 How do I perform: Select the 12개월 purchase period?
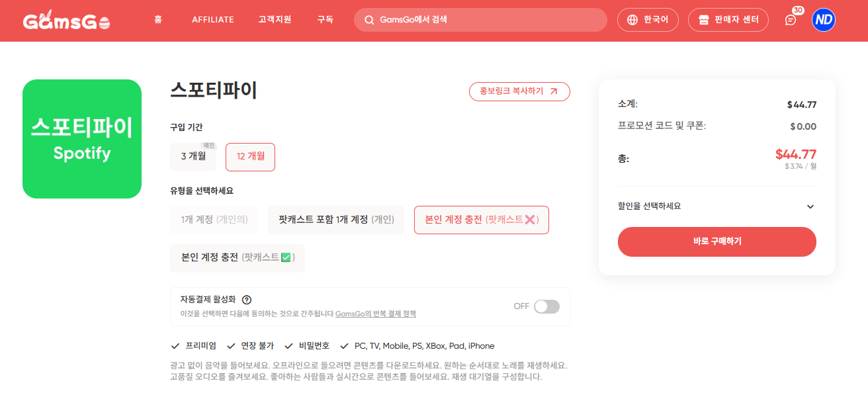[251, 157]
